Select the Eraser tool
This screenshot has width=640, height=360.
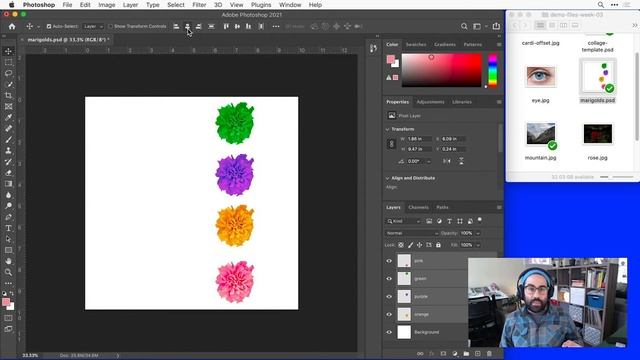click(8, 173)
